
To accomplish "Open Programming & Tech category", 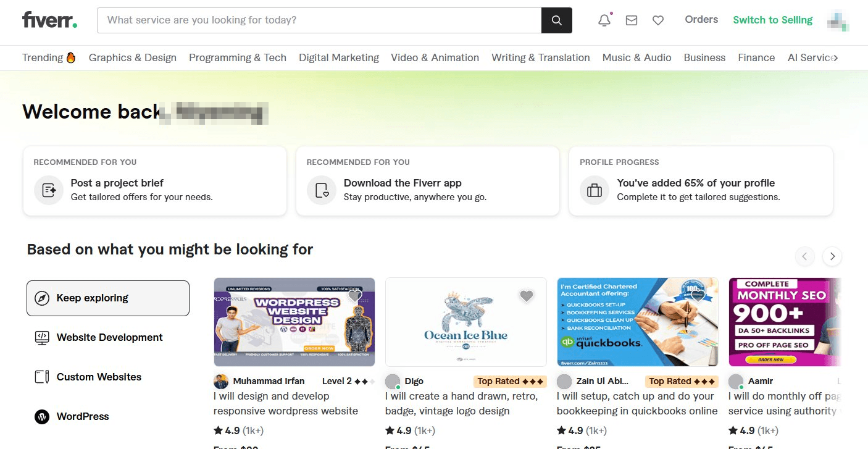I will (x=238, y=57).
